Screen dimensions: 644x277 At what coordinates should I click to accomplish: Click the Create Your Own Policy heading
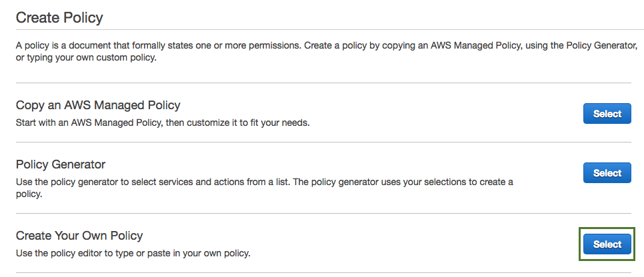point(79,236)
